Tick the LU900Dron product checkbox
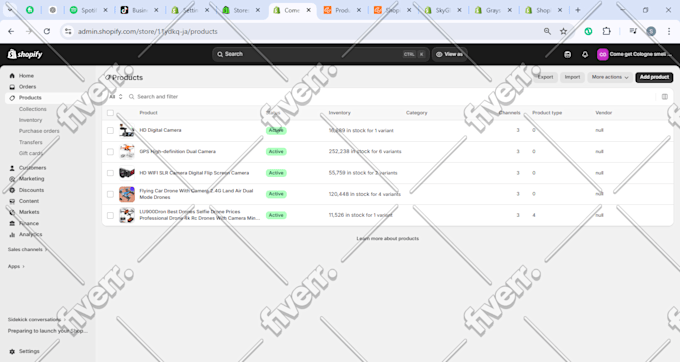 coord(110,215)
